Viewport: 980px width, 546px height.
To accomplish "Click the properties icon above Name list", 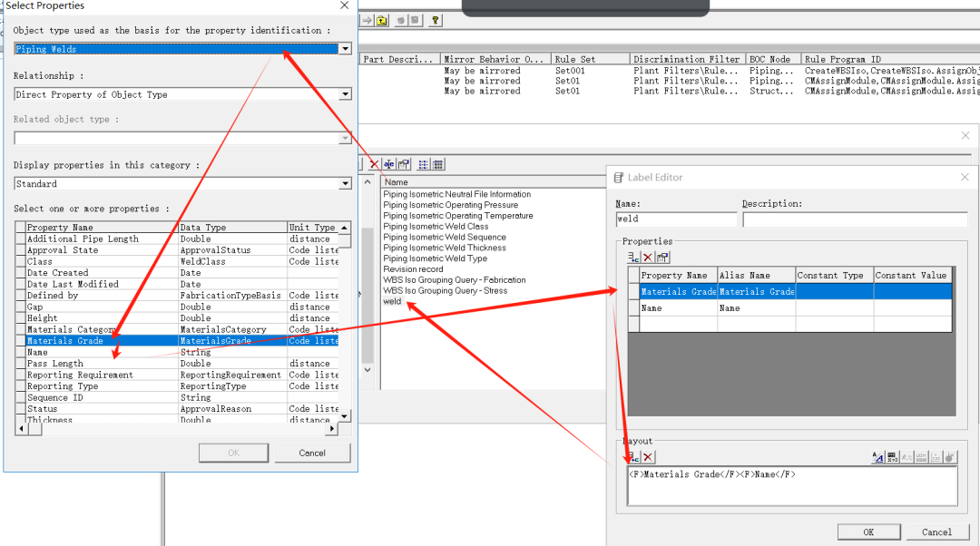I will (404, 164).
